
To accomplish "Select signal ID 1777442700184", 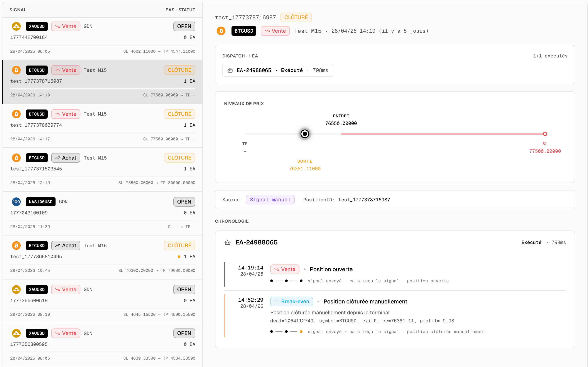I will pos(29,37).
